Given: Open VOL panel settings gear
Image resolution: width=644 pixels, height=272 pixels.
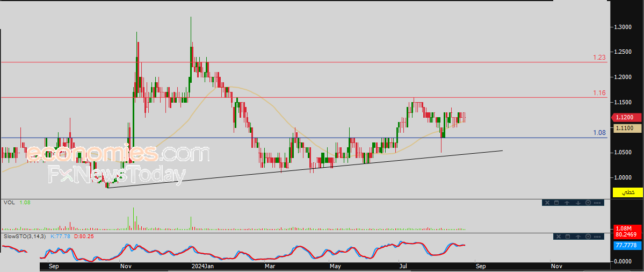Looking at the screenshot, I should 588,203.
